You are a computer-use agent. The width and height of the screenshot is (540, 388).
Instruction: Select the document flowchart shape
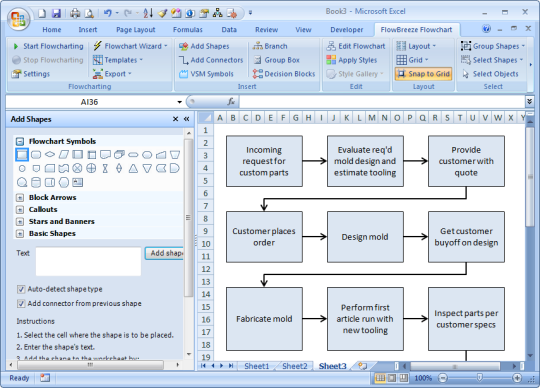click(105, 155)
